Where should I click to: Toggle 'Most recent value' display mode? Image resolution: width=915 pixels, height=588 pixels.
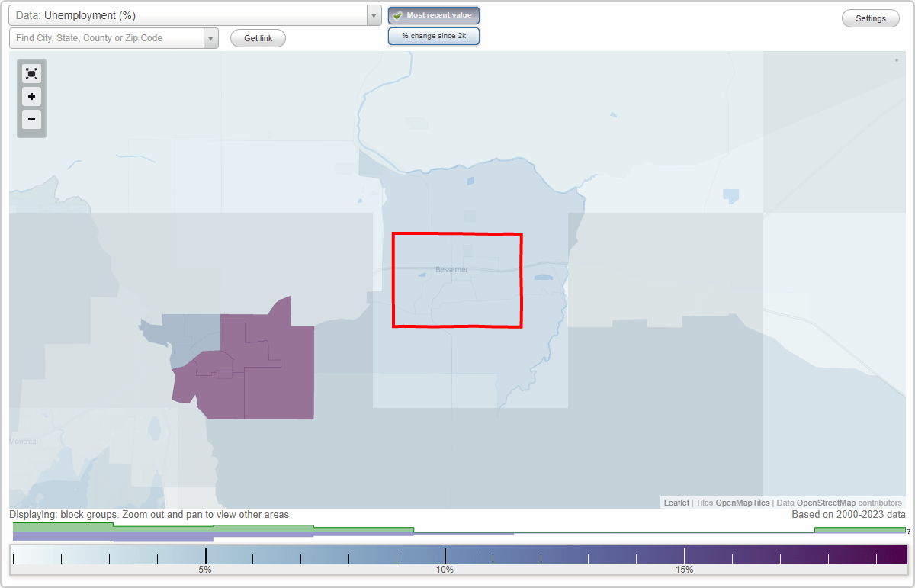[x=434, y=15]
